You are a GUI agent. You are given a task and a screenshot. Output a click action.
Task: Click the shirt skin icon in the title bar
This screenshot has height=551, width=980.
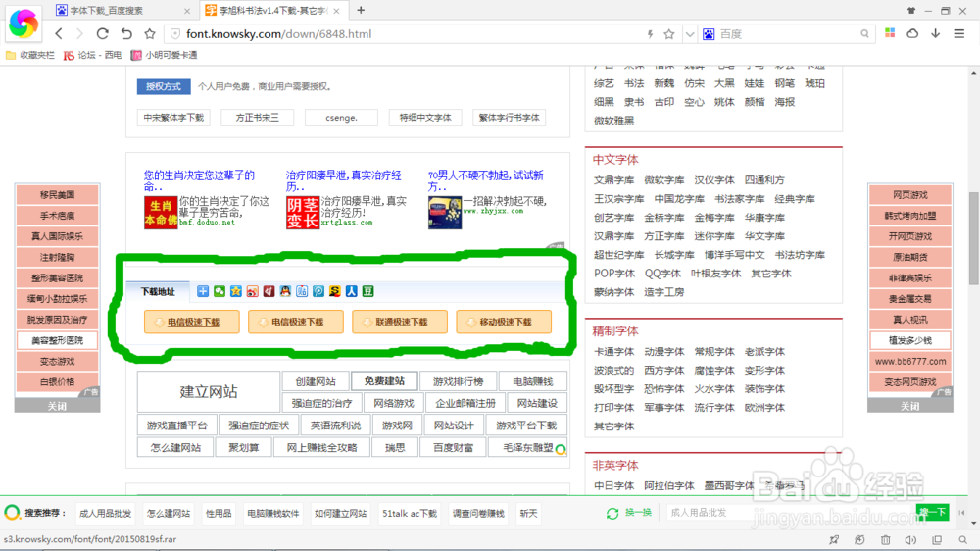pos(911,11)
